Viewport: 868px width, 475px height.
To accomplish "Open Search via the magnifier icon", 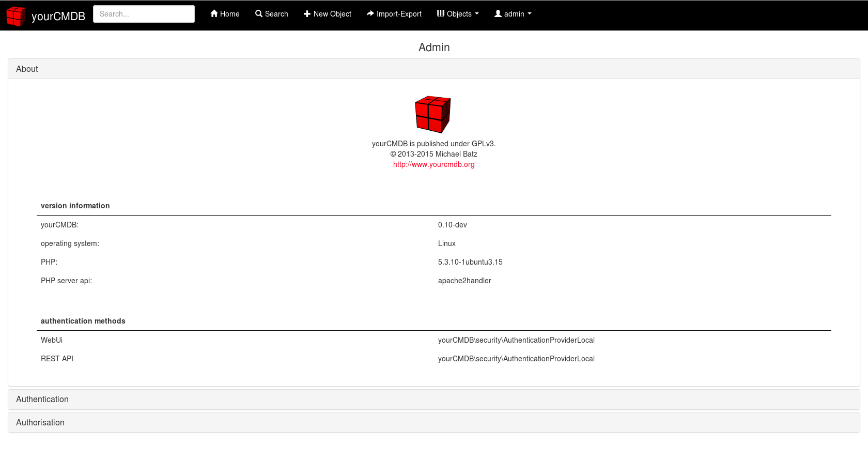I will click(258, 13).
